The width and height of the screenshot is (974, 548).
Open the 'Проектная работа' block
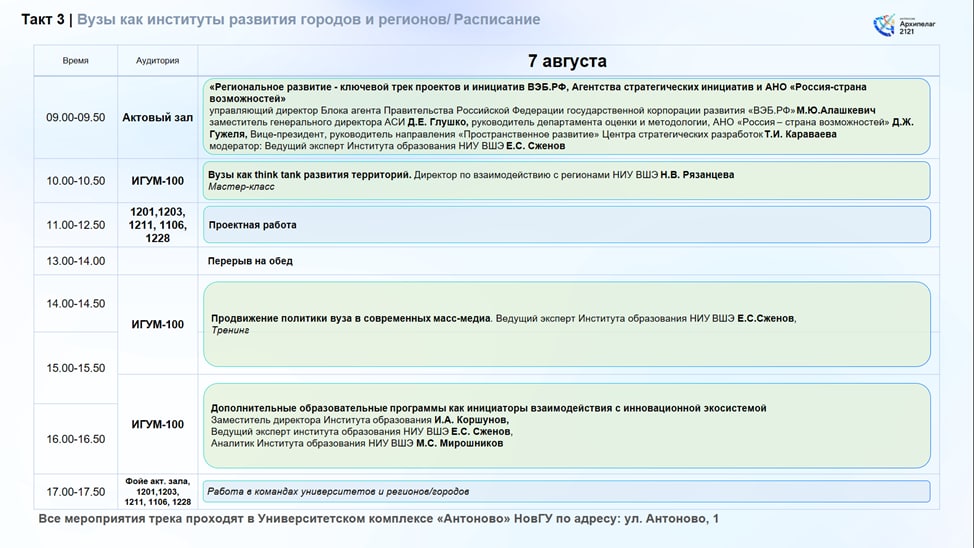tap(567, 224)
